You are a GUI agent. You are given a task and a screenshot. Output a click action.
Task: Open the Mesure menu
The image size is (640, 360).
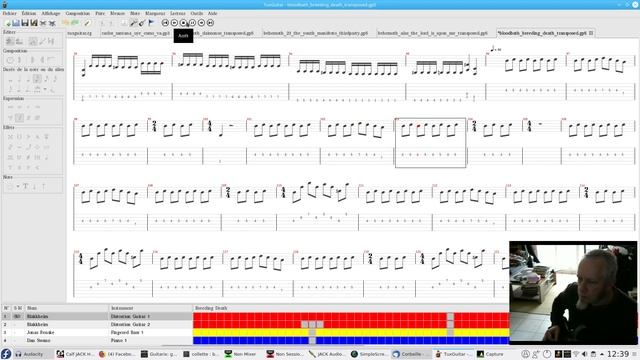(x=118, y=13)
